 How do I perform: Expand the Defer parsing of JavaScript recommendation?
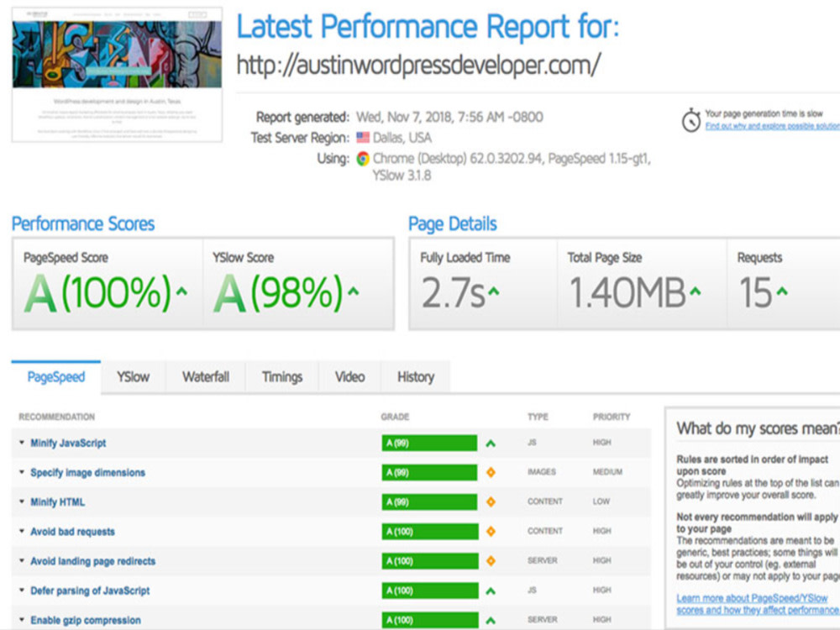click(x=22, y=590)
